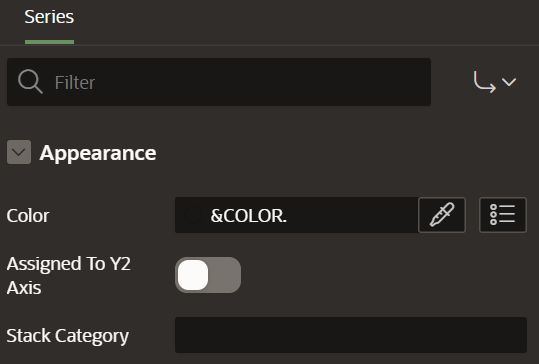Click into the &COLOR. text field

(297, 215)
